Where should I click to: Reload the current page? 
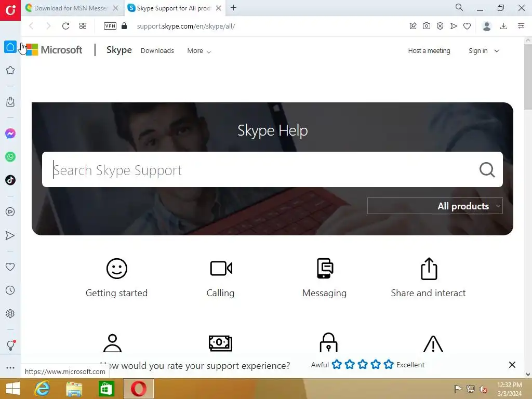tap(65, 26)
